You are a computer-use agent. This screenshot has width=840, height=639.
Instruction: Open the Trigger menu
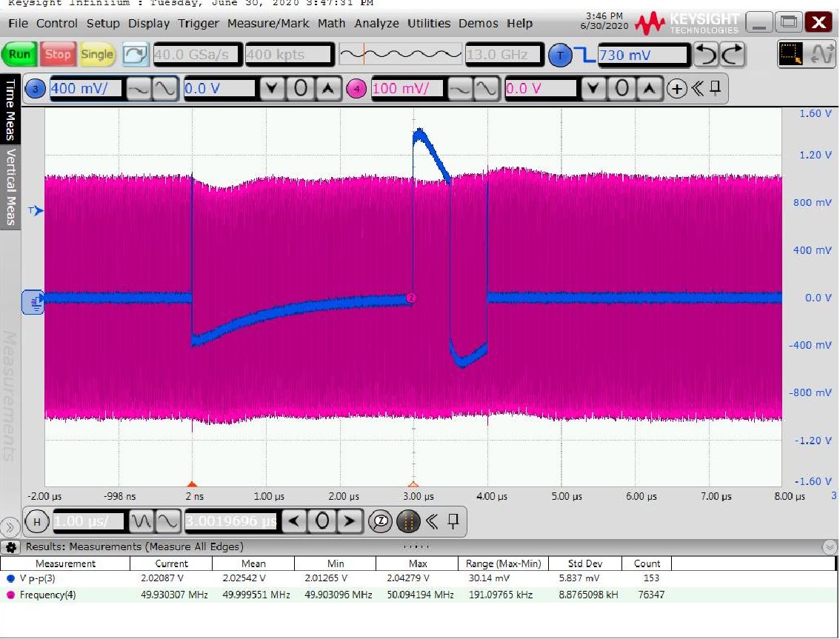[x=199, y=24]
